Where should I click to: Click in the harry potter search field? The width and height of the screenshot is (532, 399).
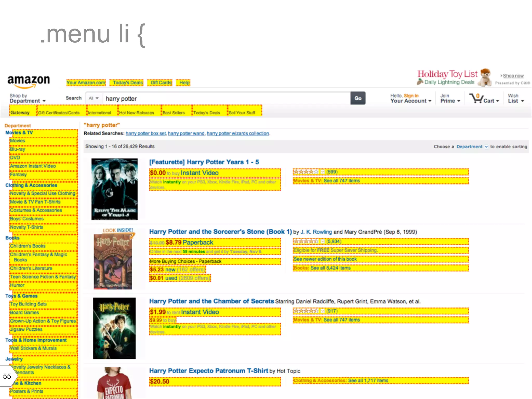click(x=226, y=98)
